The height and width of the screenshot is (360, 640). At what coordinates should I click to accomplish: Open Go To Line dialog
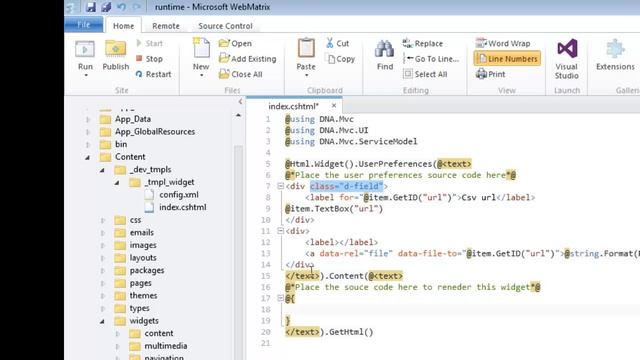click(431, 59)
